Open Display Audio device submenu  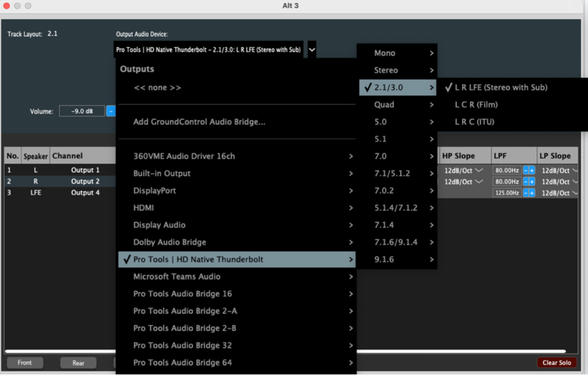point(237,225)
